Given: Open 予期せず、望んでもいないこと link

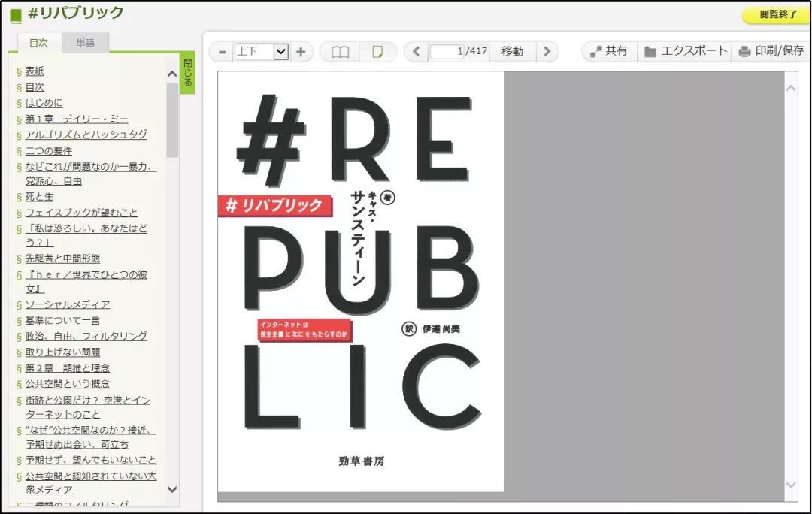Looking at the screenshot, I should coord(91,460).
